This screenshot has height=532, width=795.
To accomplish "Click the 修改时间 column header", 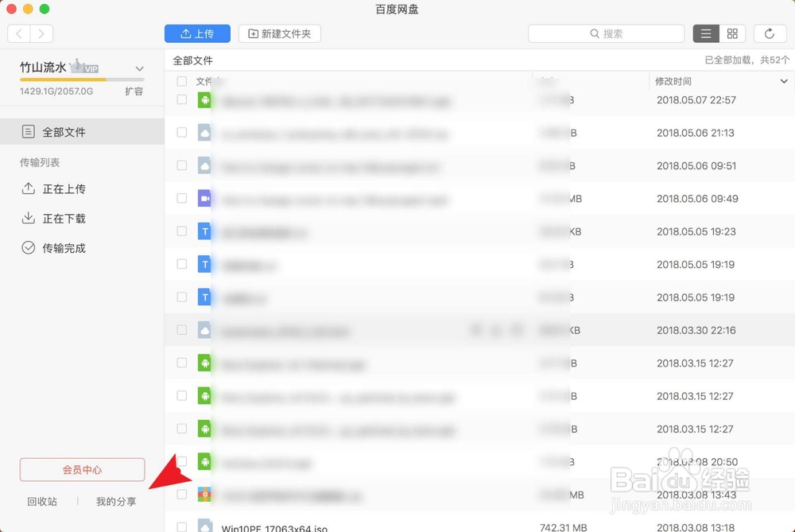I will (x=673, y=81).
